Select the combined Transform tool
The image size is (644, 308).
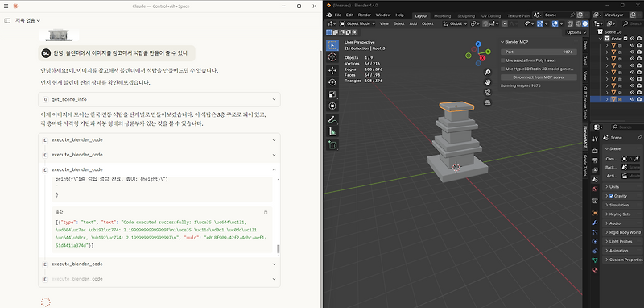pos(332,106)
